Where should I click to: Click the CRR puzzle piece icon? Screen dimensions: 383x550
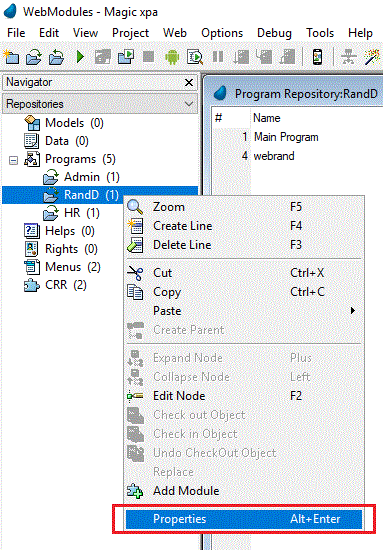(x=32, y=285)
